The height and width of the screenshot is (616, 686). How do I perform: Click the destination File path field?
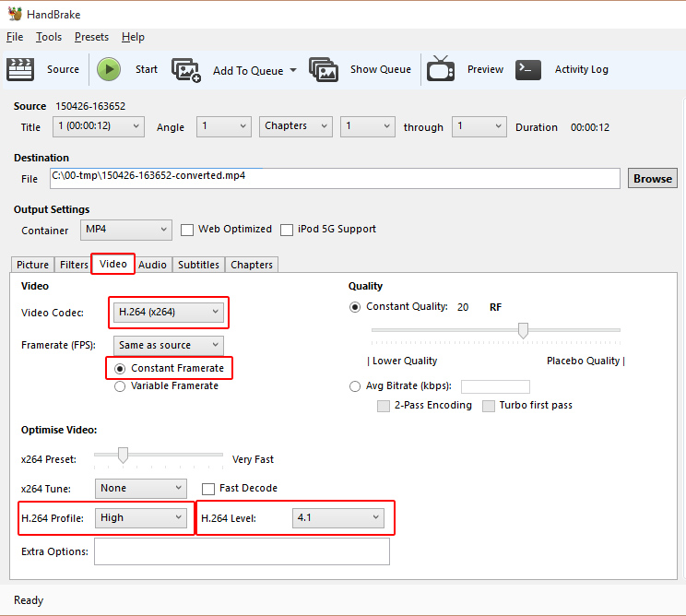click(335, 179)
